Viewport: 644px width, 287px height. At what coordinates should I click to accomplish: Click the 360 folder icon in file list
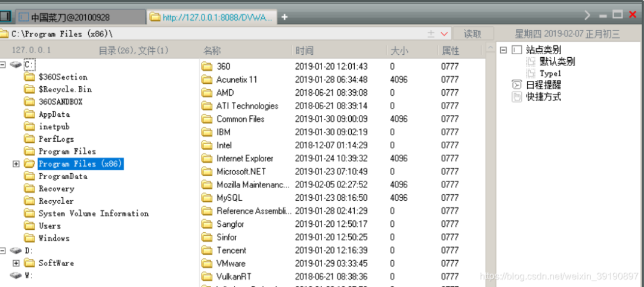[207, 66]
